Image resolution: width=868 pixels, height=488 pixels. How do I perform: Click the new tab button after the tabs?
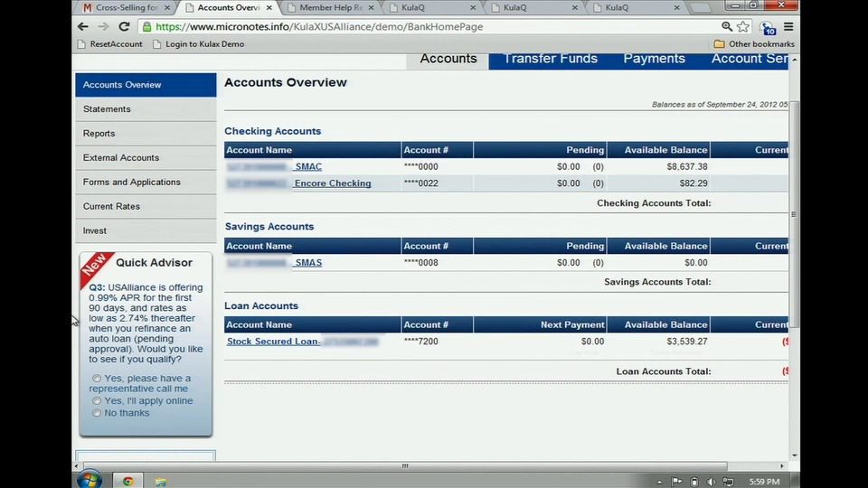(x=700, y=8)
